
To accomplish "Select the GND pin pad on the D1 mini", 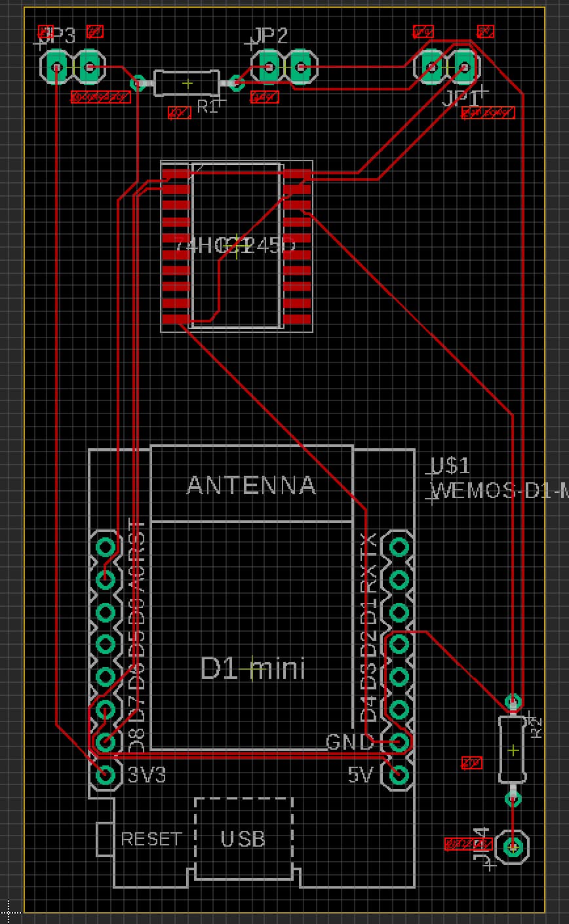I will pyautogui.click(x=397, y=742).
